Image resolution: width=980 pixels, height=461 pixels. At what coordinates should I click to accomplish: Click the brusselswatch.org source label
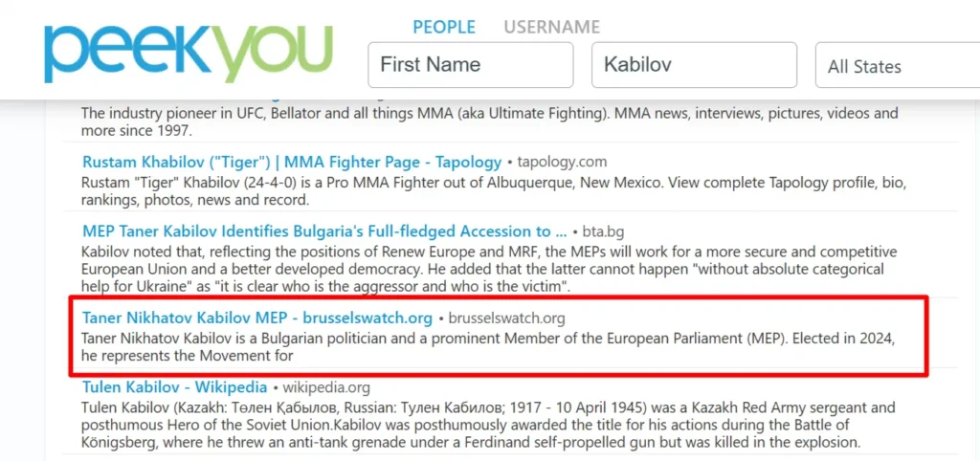tap(506, 318)
